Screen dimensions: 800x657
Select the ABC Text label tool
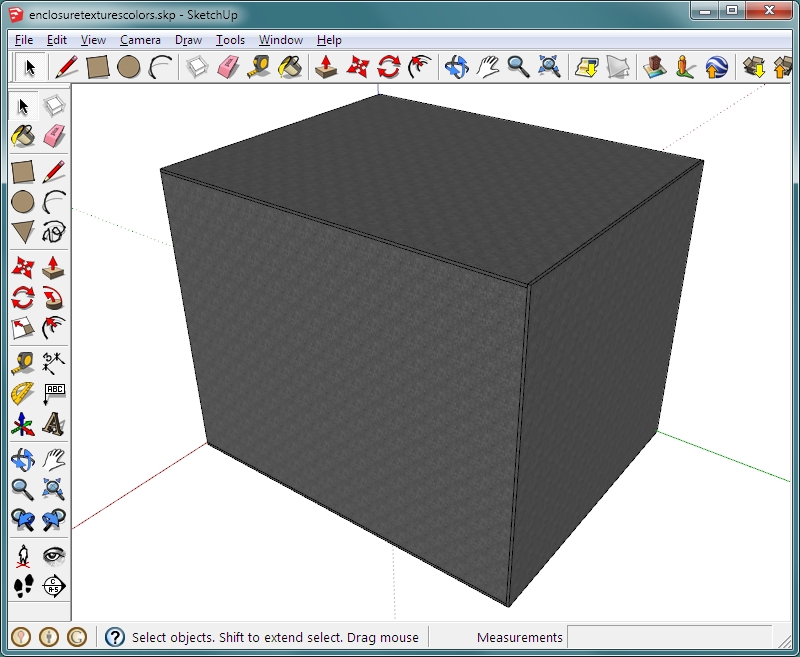54,394
